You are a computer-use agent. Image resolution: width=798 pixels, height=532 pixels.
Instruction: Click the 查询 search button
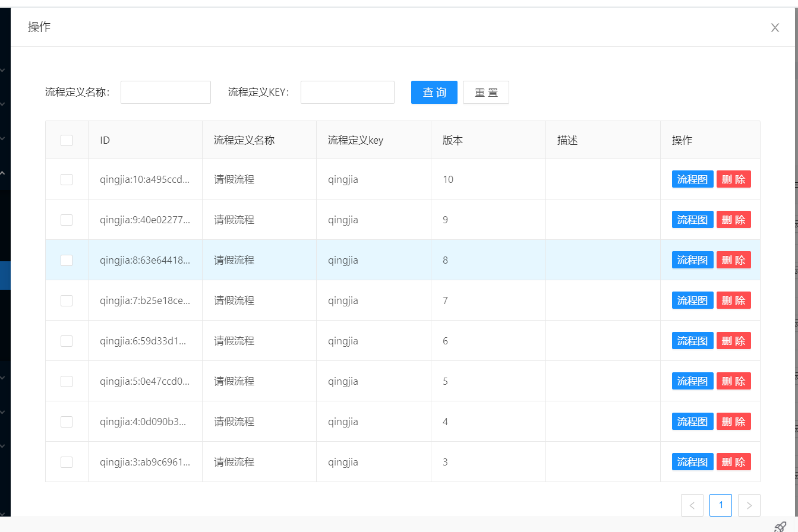pos(434,92)
